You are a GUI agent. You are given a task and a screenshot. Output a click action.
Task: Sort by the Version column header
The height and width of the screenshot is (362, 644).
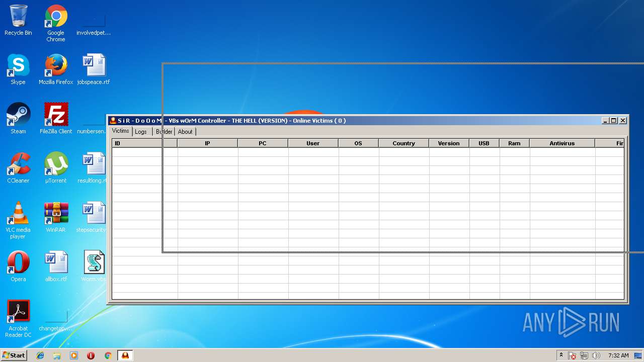click(x=449, y=143)
